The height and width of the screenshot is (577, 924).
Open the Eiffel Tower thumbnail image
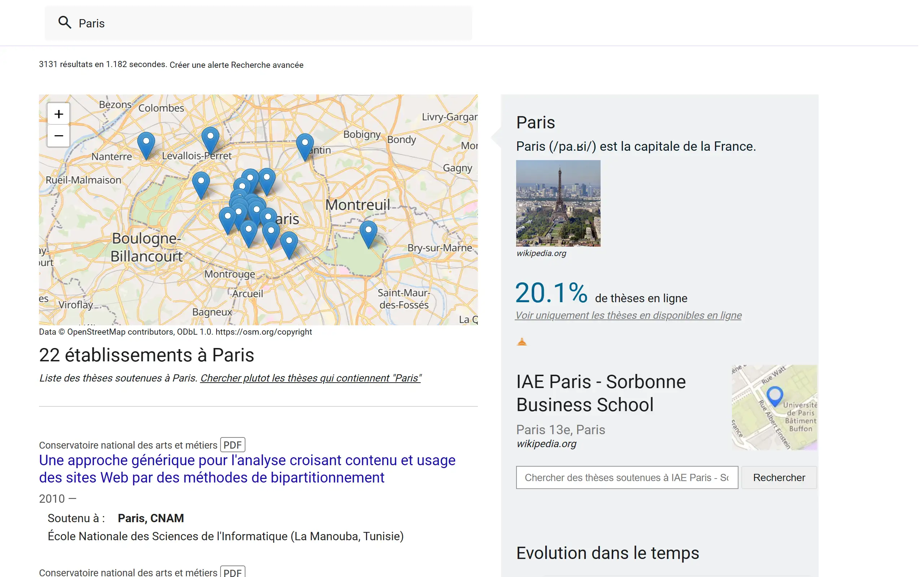[x=558, y=203]
